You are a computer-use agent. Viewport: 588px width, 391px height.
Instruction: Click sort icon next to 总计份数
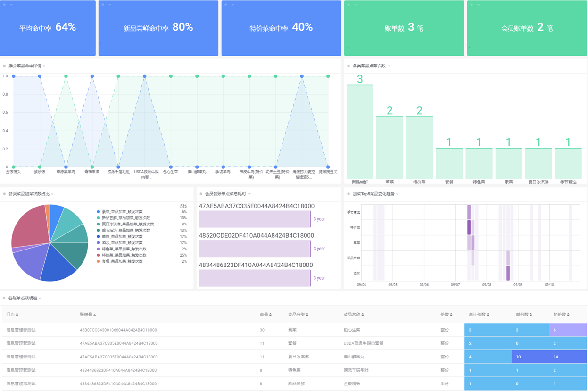pyautogui.click(x=488, y=315)
